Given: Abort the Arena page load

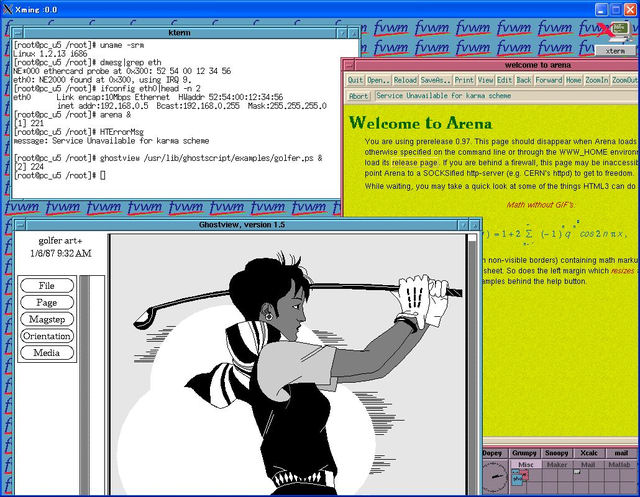Looking at the screenshot, I should 358,96.
